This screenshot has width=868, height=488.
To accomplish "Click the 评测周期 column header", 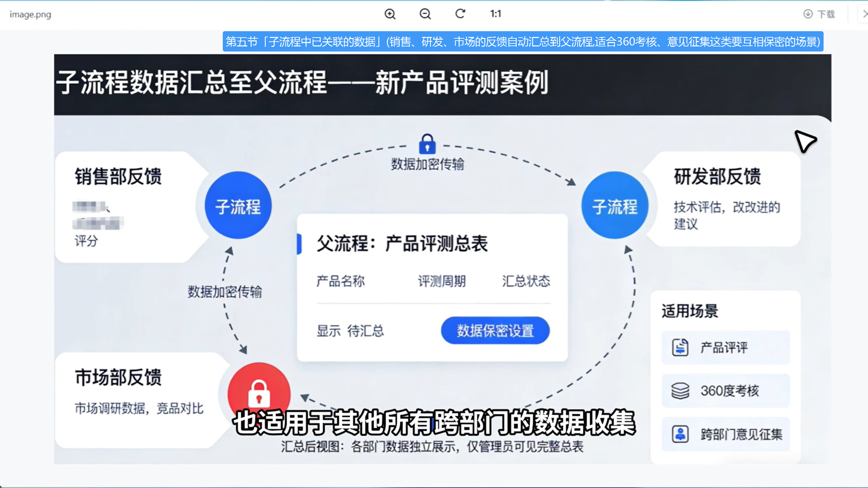I will click(x=442, y=281).
